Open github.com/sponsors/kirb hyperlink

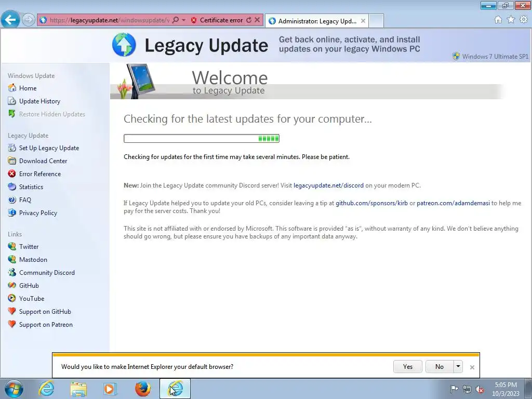(371, 203)
